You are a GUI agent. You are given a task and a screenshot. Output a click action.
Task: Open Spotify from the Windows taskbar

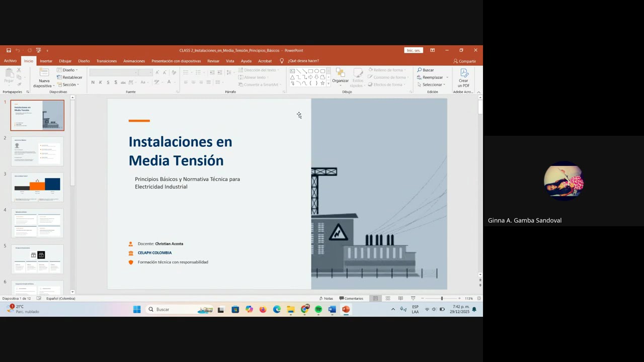point(318,309)
